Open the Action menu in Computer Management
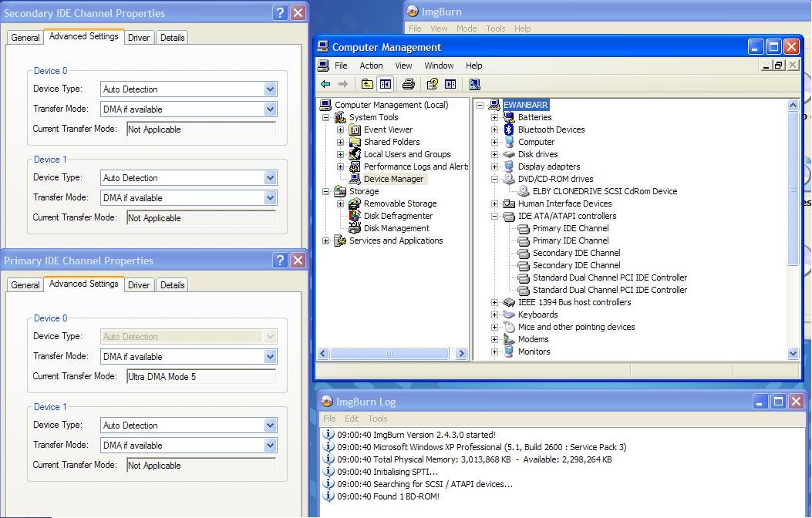The image size is (812, 518). point(371,66)
